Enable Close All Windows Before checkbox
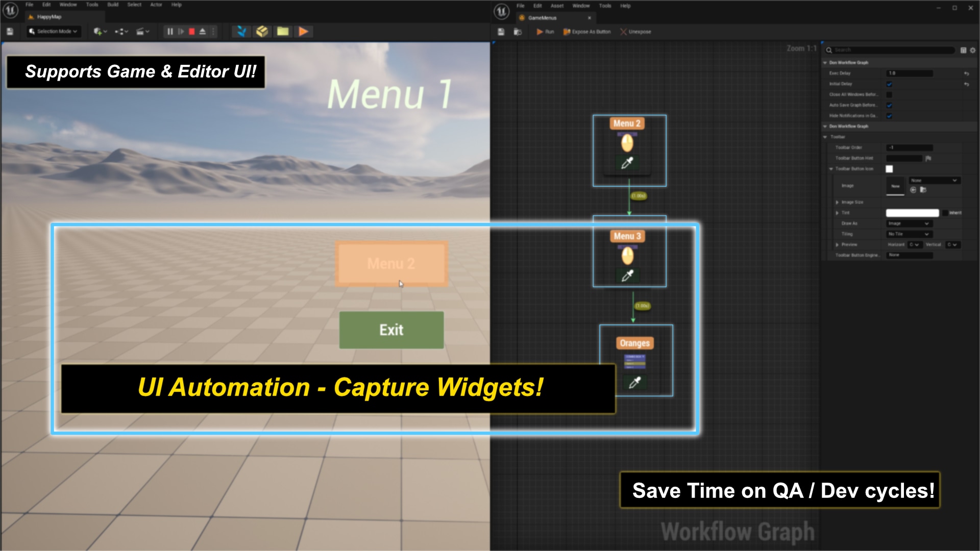Image resolution: width=980 pixels, height=551 pixels. tap(889, 95)
